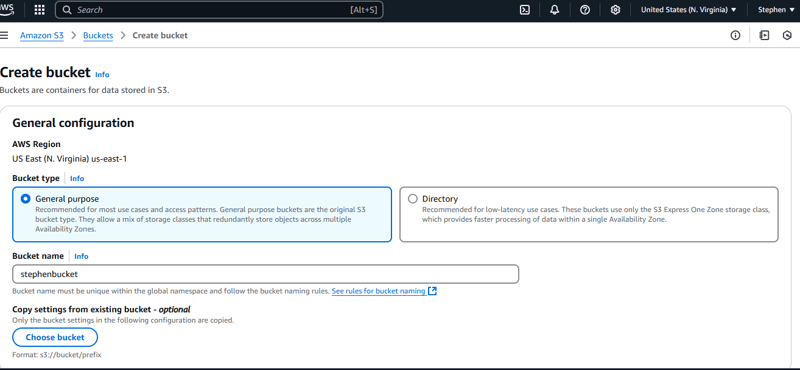Viewport: 800px width, 370px height.
Task: Click the AWS logo home icon
Action: pos(7,10)
